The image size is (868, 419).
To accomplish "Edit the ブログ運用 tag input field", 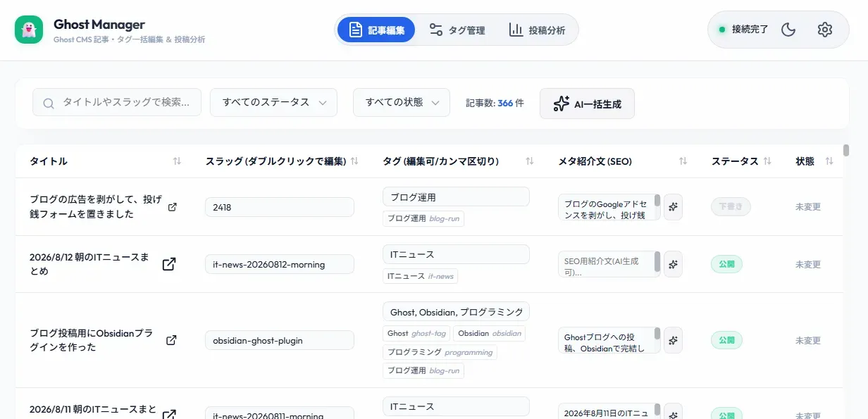I will point(456,196).
